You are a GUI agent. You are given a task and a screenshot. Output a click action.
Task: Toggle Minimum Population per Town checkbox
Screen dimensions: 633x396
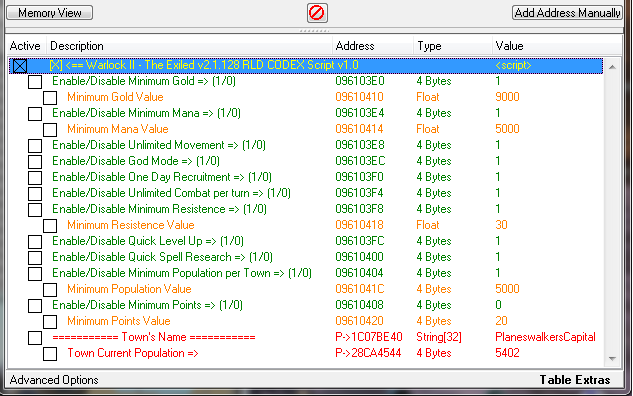(35, 274)
